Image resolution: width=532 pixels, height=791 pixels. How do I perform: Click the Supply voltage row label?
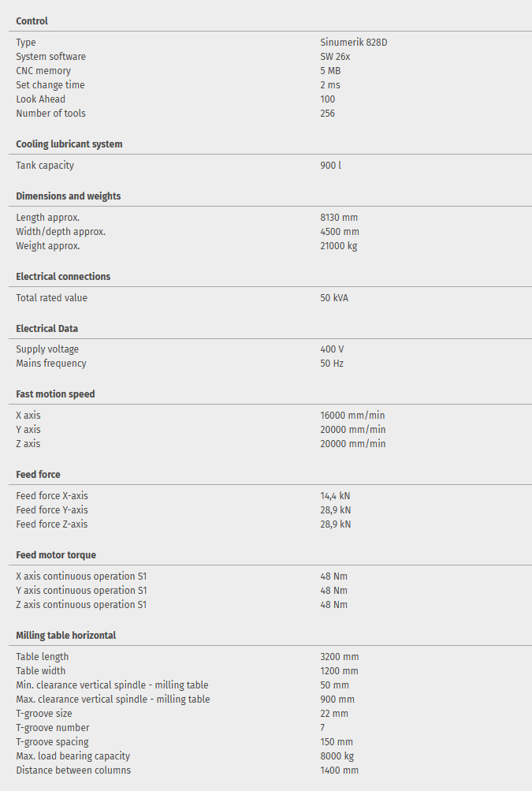47,349
